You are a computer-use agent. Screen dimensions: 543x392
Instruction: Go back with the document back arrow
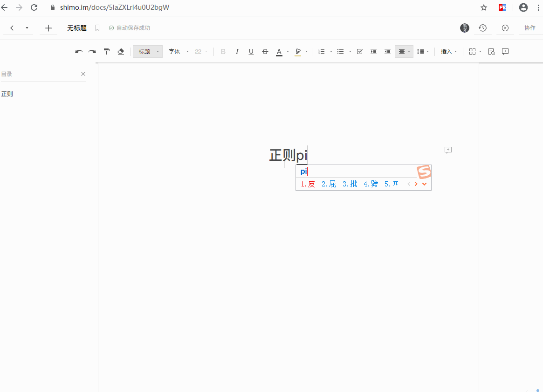click(x=12, y=28)
